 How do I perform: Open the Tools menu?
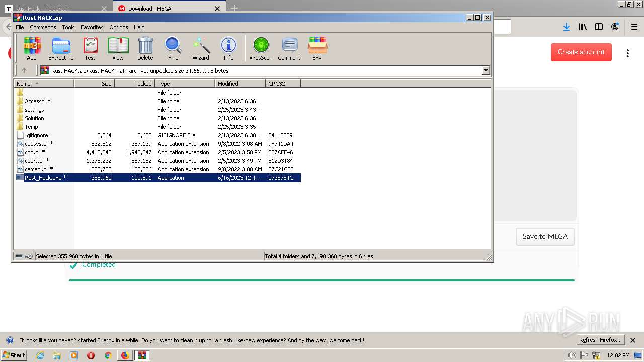point(68,27)
